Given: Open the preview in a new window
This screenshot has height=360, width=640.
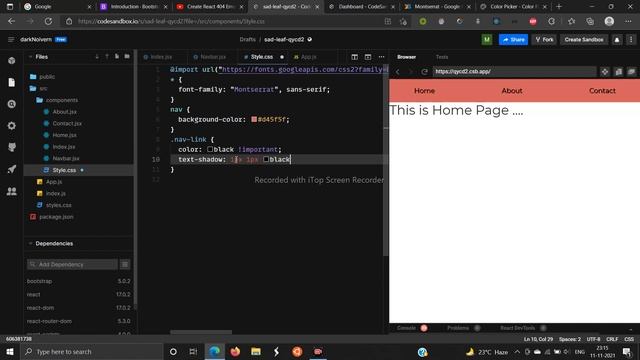Looking at the screenshot, I should (618, 72).
